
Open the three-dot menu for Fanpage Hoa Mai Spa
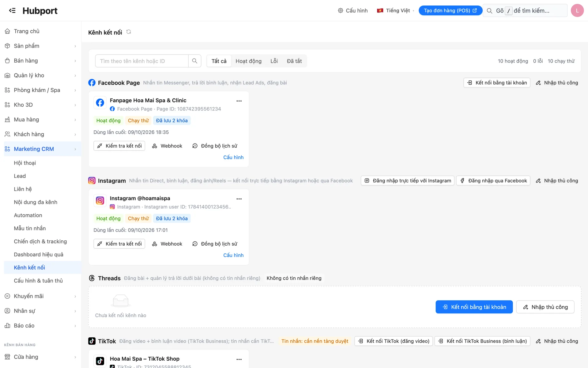(x=239, y=101)
